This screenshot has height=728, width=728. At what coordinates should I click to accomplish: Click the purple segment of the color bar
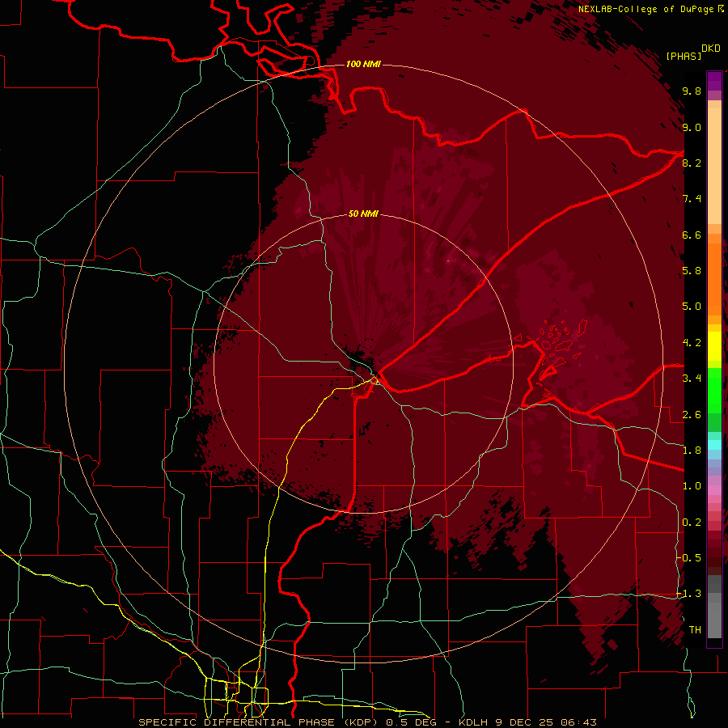[714, 81]
